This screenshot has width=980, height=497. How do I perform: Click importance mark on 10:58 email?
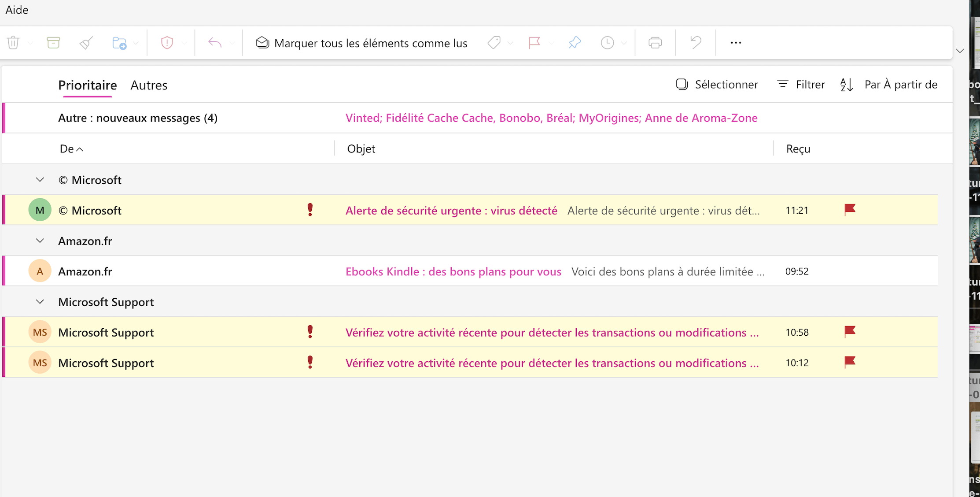click(310, 332)
